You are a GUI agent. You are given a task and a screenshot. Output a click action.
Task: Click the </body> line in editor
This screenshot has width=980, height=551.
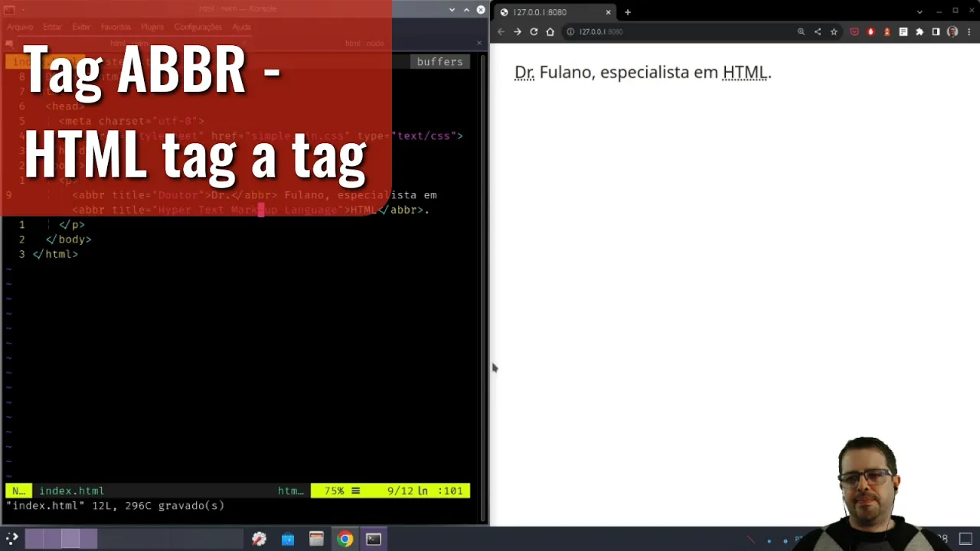68,239
